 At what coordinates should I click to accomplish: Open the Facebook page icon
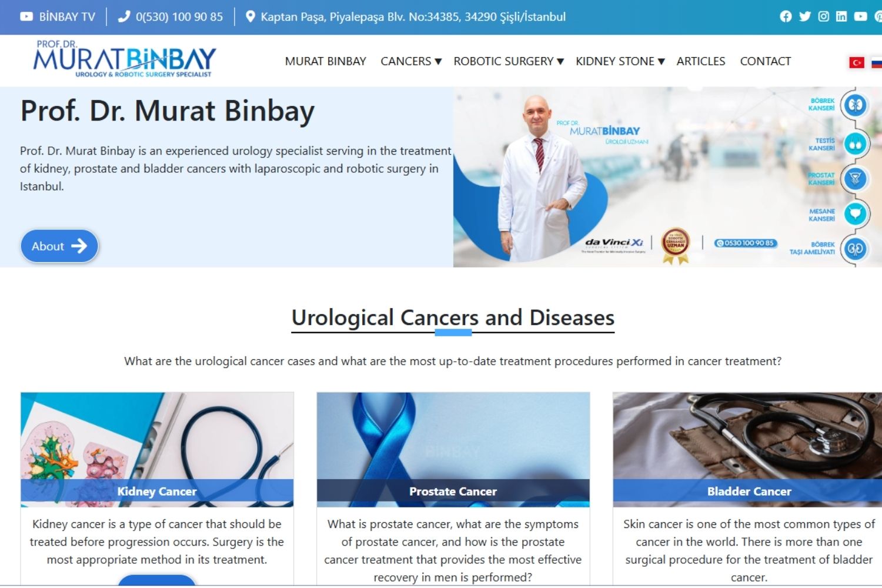click(786, 16)
